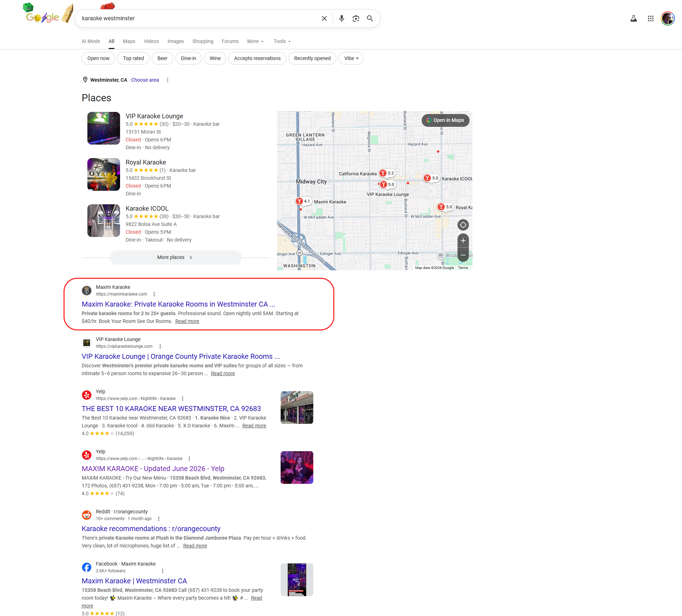Submit search with the magnifier icon
The height and width of the screenshot is (616, 682).
tap(370, 18)
